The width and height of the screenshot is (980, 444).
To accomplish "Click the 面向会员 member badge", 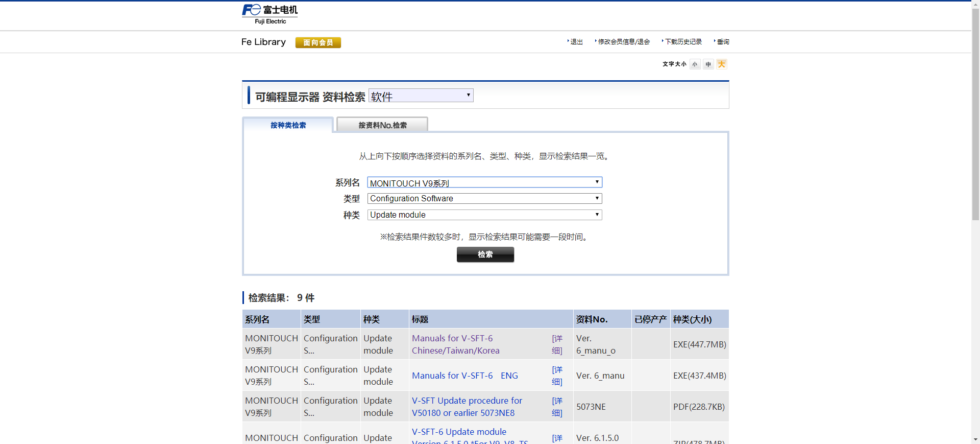I will 318,42.
